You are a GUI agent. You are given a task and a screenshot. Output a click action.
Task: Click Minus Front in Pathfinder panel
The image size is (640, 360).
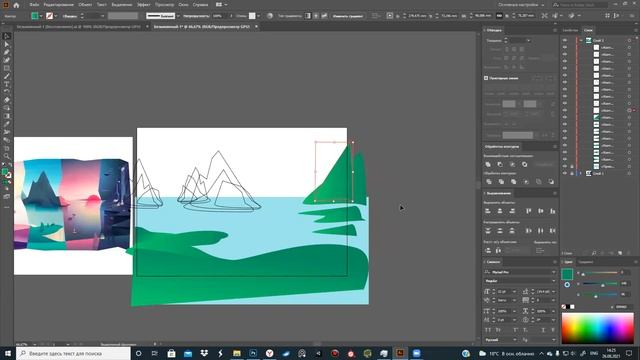pos(500,164)
